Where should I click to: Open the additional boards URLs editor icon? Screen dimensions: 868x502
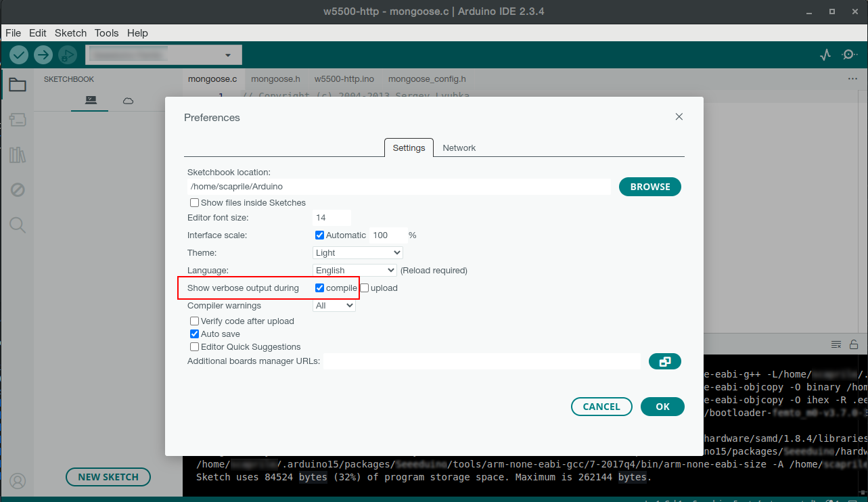[665, 362]
